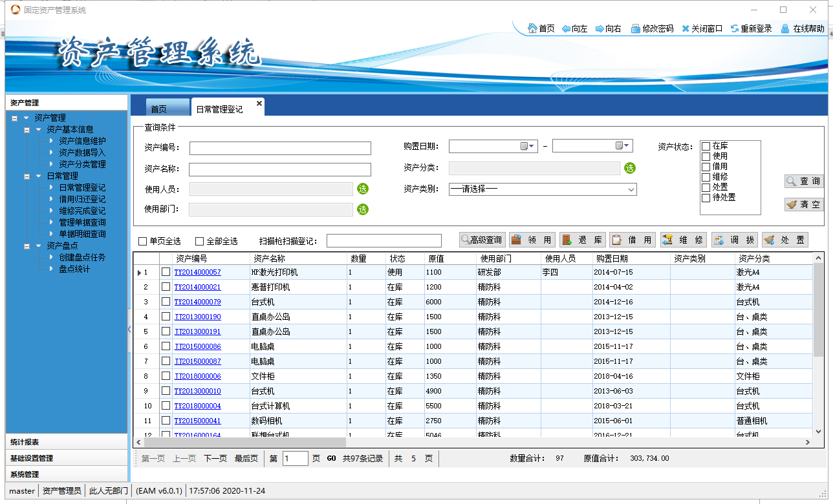
Task: Click the 维修 repair toolbar button
Action: coord(684,240)
